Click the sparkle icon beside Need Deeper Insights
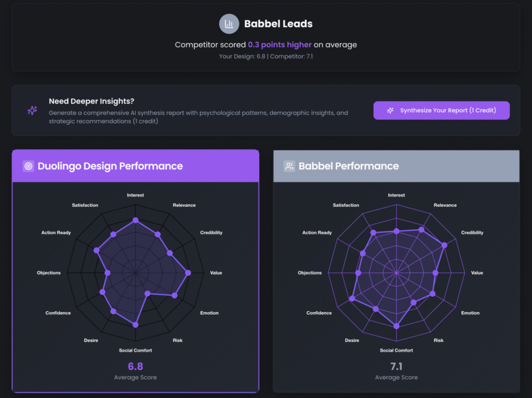 [32, 110]
